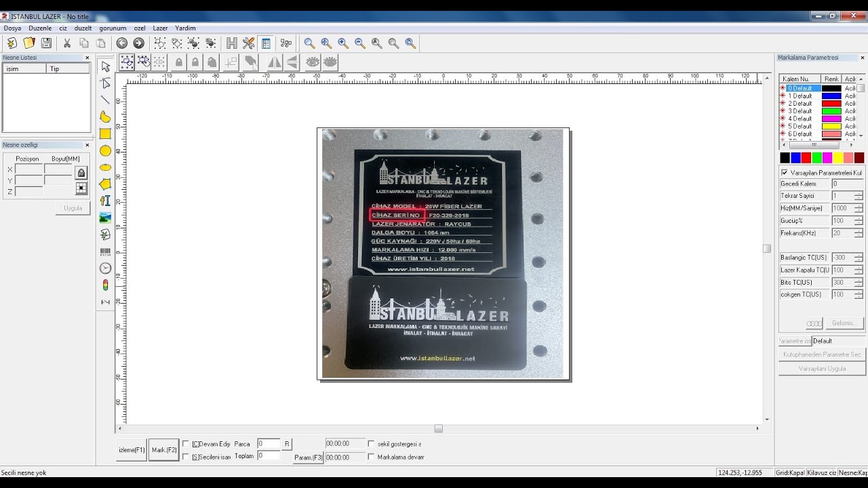
Task: Click the Uygula button
Action: click(73, 208)
